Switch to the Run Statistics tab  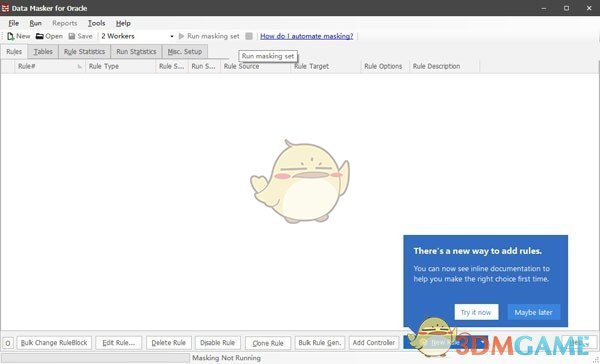click(x=136, y=52)
